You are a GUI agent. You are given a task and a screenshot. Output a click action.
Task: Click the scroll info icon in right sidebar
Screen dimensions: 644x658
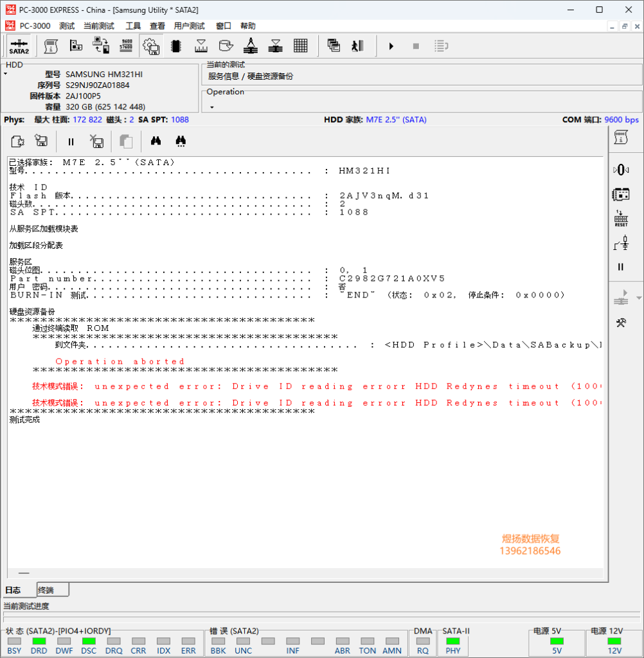621,138
